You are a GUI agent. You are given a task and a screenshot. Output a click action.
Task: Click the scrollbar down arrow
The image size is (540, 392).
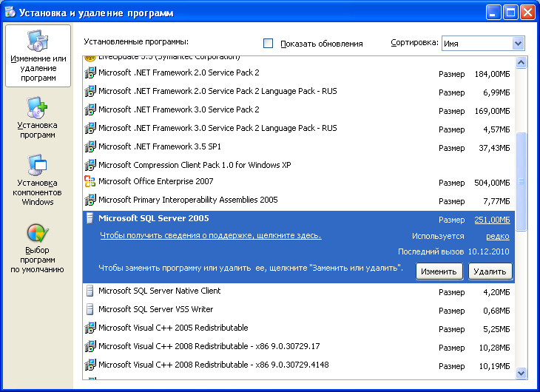521,373
